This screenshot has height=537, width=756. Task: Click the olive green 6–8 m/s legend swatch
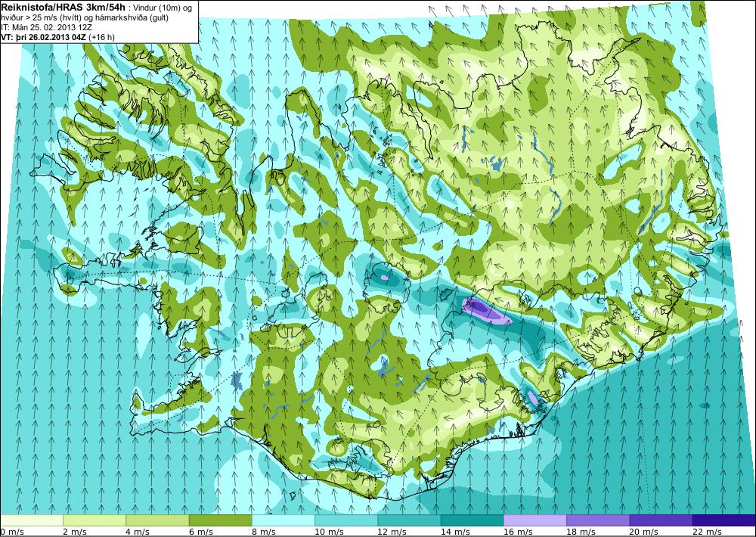click(220, 520)
